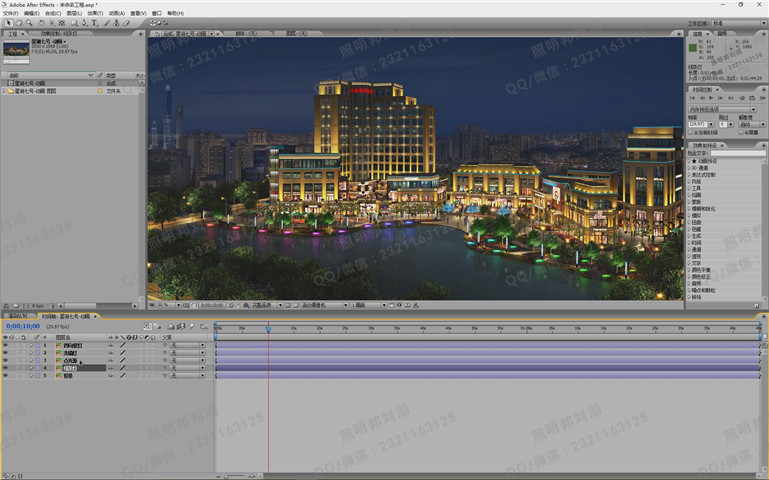Screen dimensions: 769x480
Task: Open the 文件(F) menu
Action: [11, 13]
